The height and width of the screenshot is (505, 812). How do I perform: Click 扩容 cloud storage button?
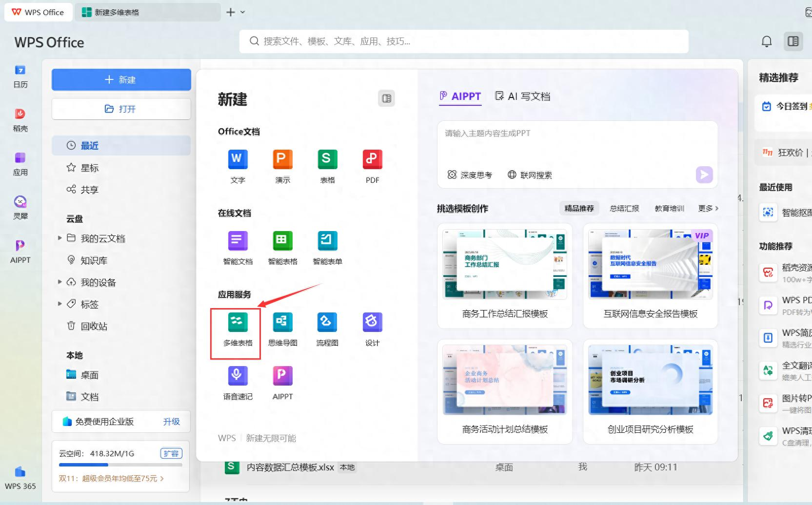[171, 453]
